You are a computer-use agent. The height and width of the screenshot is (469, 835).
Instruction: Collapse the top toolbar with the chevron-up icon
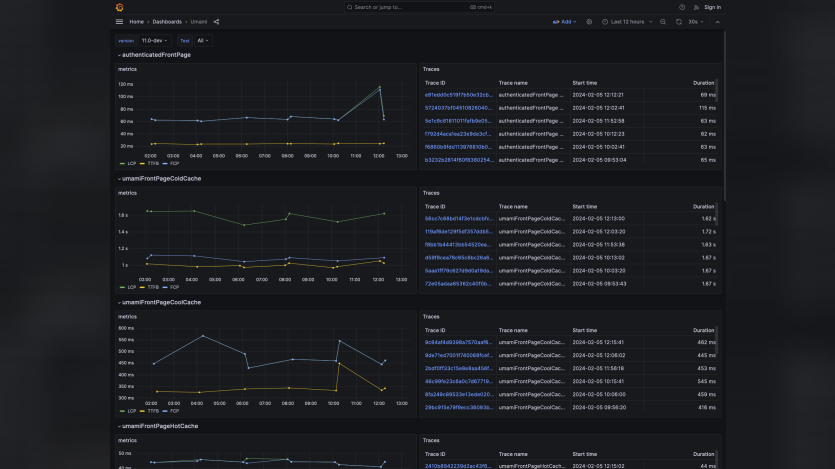pos(717,22)
